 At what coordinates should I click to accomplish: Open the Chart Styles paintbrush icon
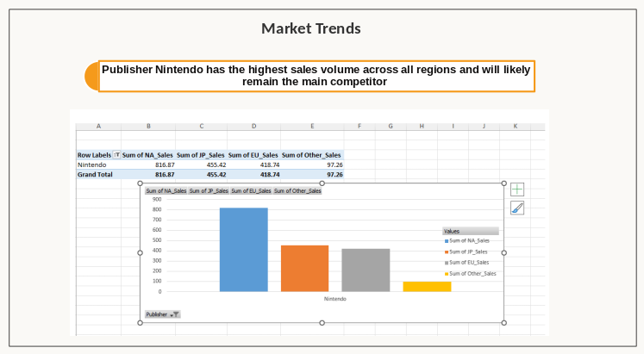coord(517,208)
